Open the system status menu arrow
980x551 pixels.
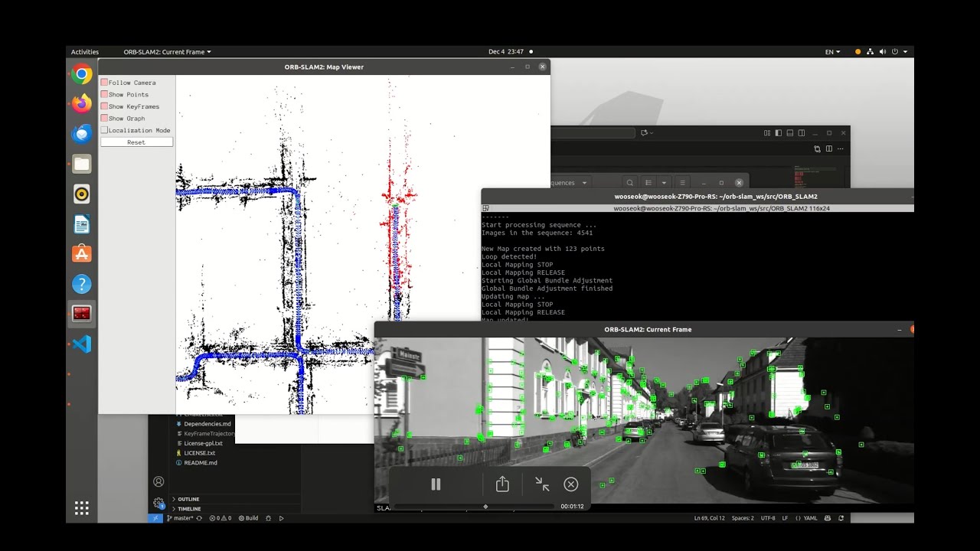905,52
